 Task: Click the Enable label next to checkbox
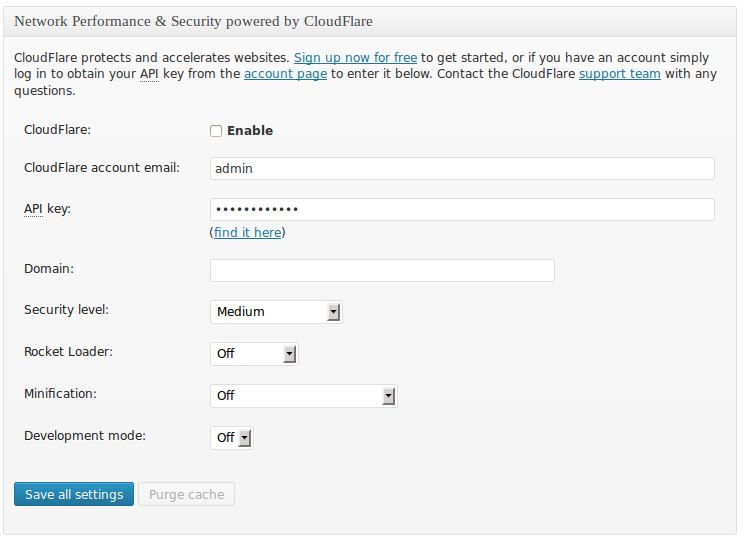tap(250, 131)
